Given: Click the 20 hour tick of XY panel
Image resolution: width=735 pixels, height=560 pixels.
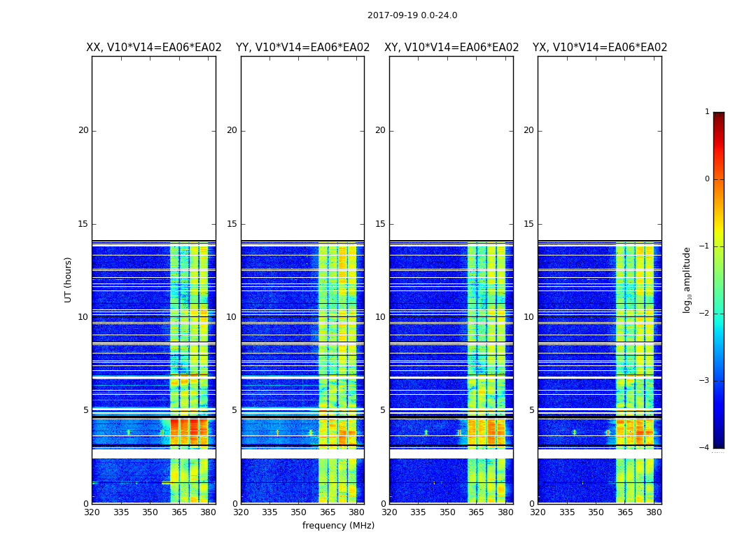Looking at the screenshot, I should [380, 130].
